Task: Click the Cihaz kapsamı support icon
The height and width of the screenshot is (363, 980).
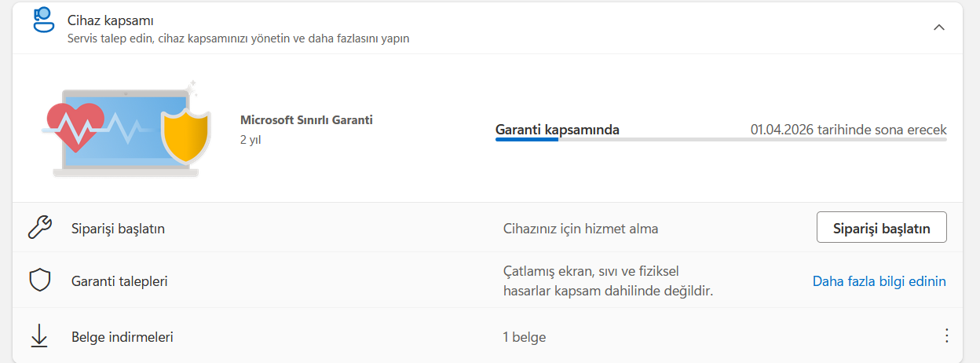Action: coord(43,19)
